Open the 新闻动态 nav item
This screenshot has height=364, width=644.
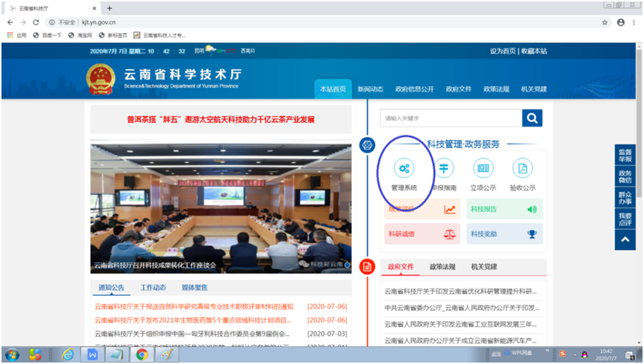[x=370, y=89]
